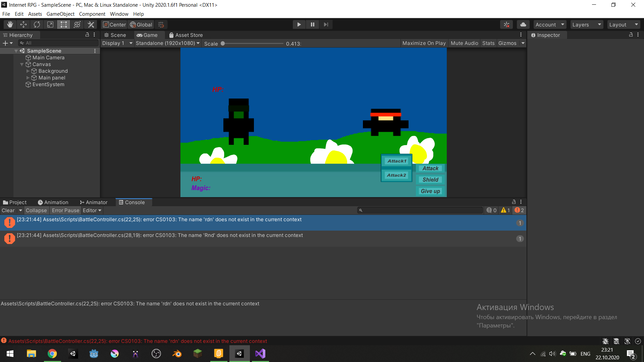644x362 pixels.
Task: Toggle pivot Center mode
Action: coord(114,24)
